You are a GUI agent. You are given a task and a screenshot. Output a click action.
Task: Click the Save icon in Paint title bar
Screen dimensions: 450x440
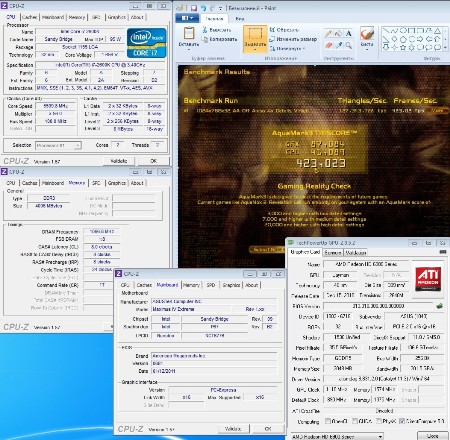(193, 8)
